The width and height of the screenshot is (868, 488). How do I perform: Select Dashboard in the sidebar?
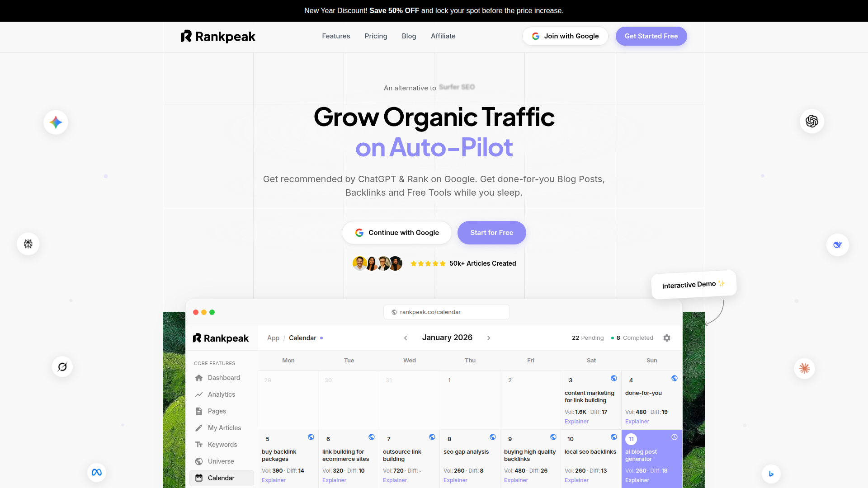tap(223, 378)
